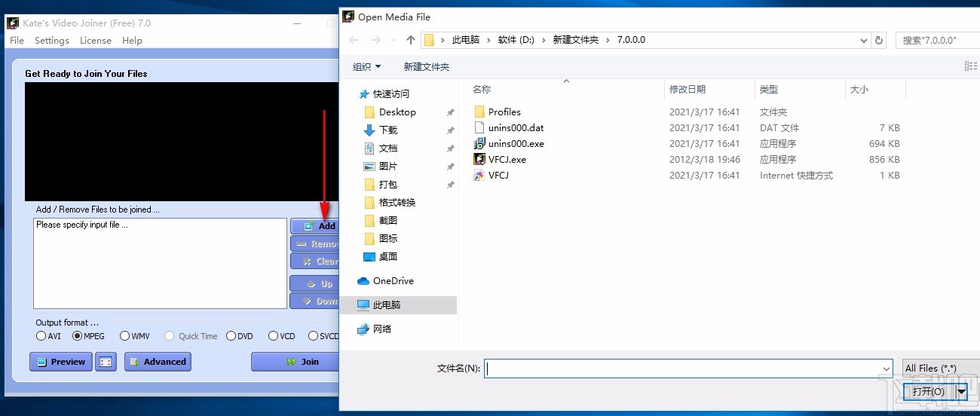980x416 pixels.
Task: Click the 2021/3/17 16:41 date of Profiles
Action: coord(705,112)
